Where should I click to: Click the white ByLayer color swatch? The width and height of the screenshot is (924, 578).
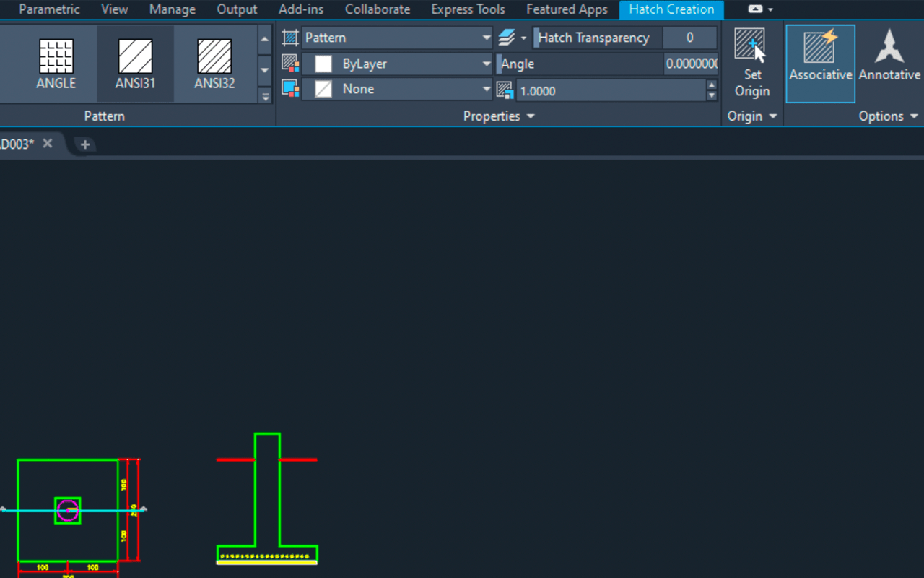323,64
